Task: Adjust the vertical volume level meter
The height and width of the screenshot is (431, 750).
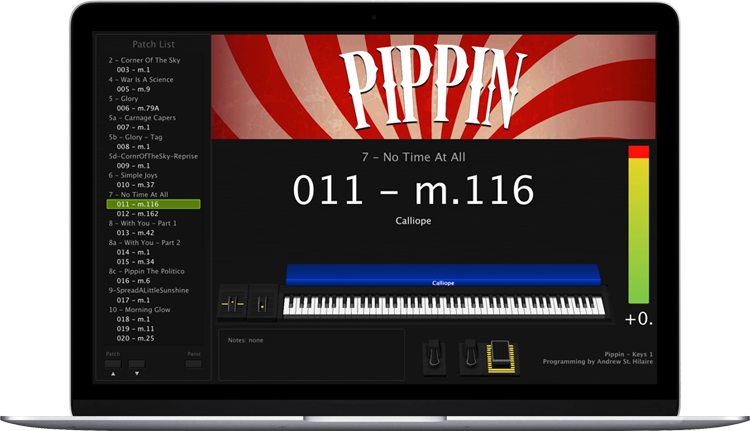Action: click(x=639, y=224)
